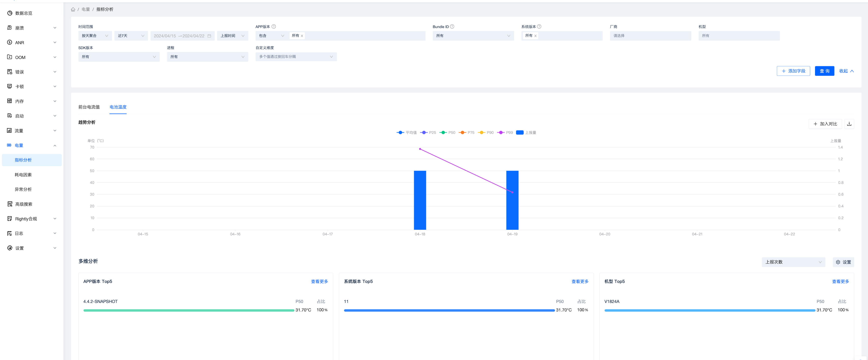Switch to the 前台电流值 tab
Image resolution: width=868 pixels, height=360 pixels.
pyautogui.click(x=89, y=107)
